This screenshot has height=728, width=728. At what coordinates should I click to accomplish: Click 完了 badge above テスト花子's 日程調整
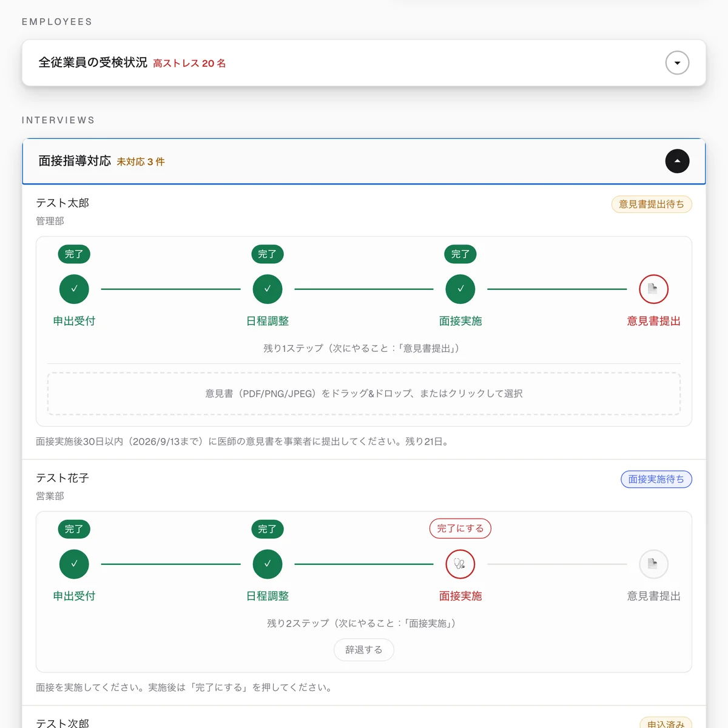coord(268,529)
